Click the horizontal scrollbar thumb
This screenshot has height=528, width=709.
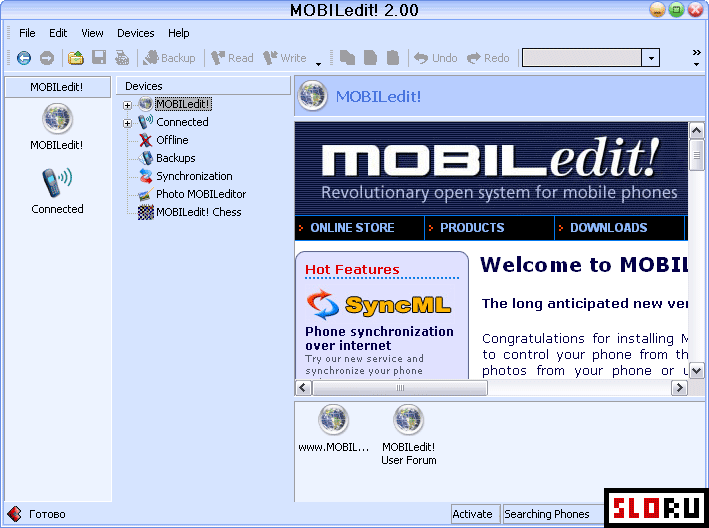tap(400, 388)
